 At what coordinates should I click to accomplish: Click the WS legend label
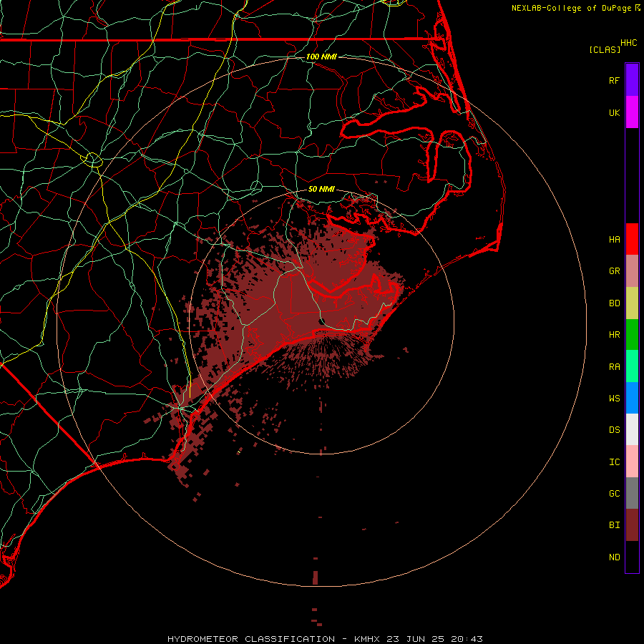tap(614, 399)
